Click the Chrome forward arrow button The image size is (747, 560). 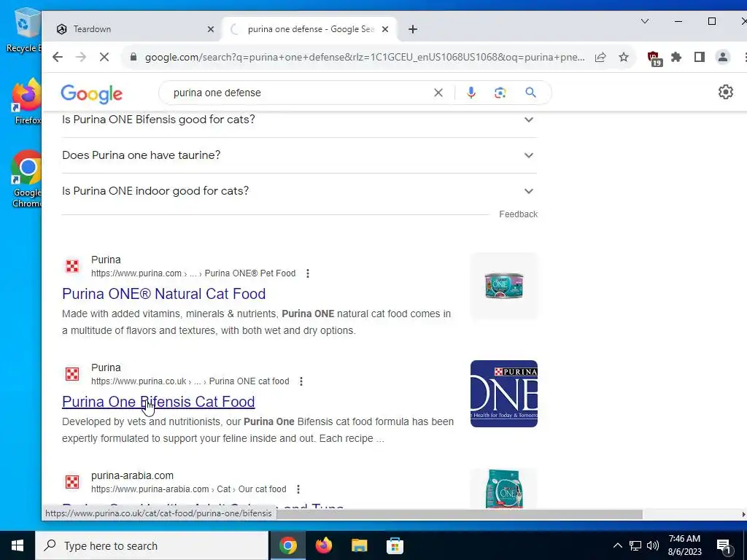point(81,57)
